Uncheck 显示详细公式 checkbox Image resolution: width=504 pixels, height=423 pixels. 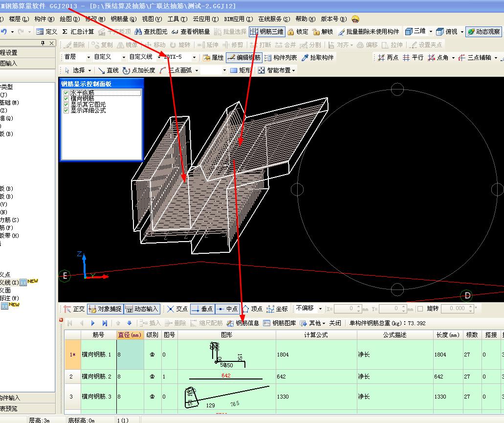click(x=66, y=110)
